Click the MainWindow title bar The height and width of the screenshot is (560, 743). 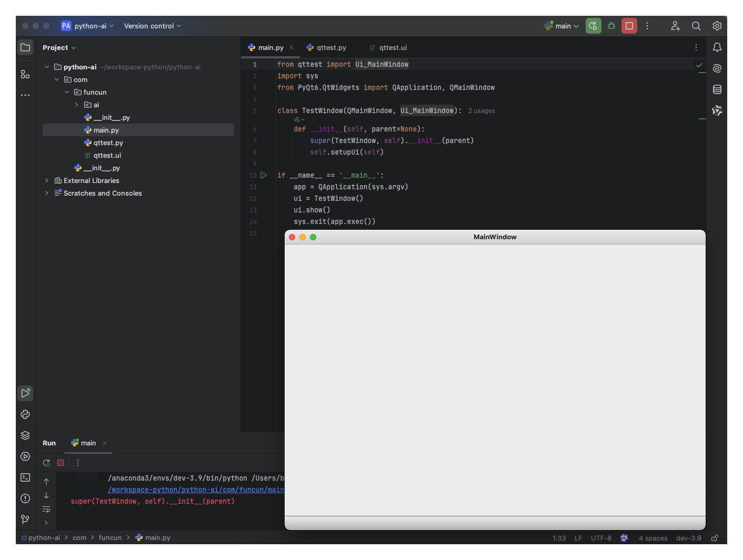click(495, 237)
